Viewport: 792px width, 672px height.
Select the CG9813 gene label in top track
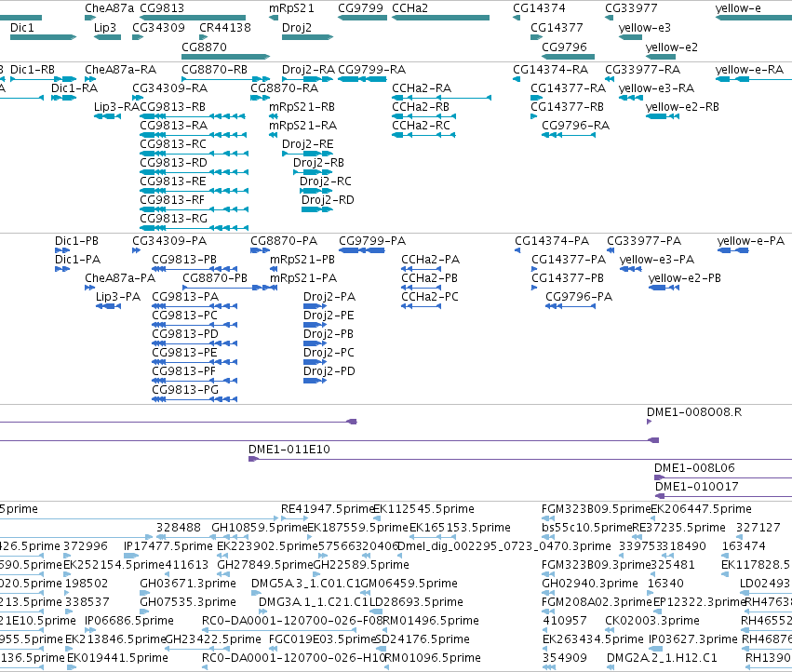(162, 8)
